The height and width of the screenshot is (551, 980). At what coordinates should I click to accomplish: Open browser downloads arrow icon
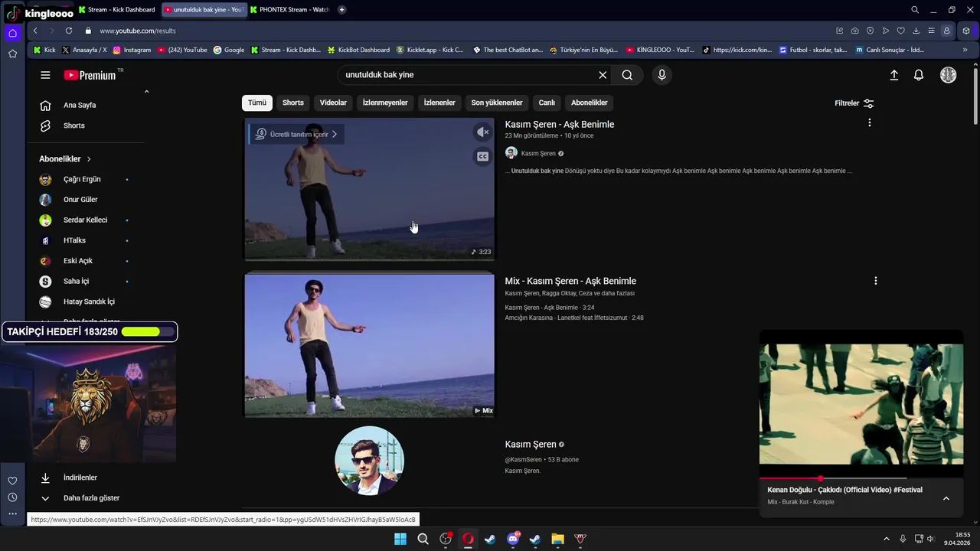[x=916, y=31]
